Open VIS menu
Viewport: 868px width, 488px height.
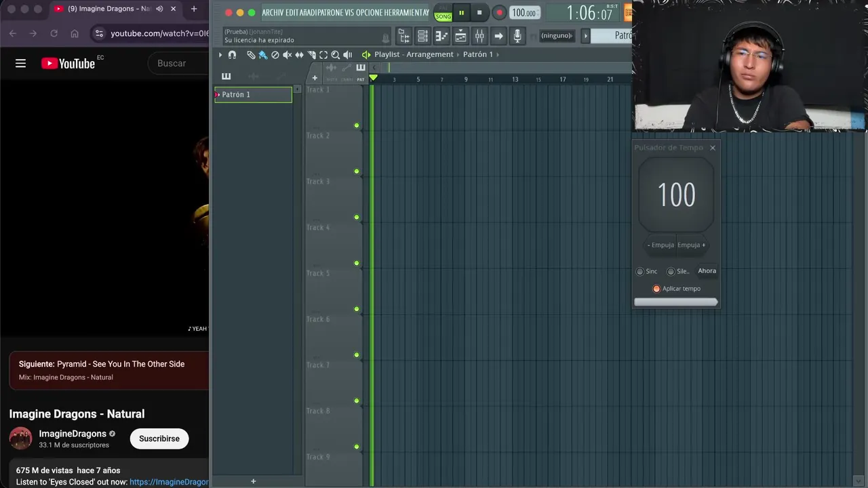pyautogui.click(x=349, y=13)
